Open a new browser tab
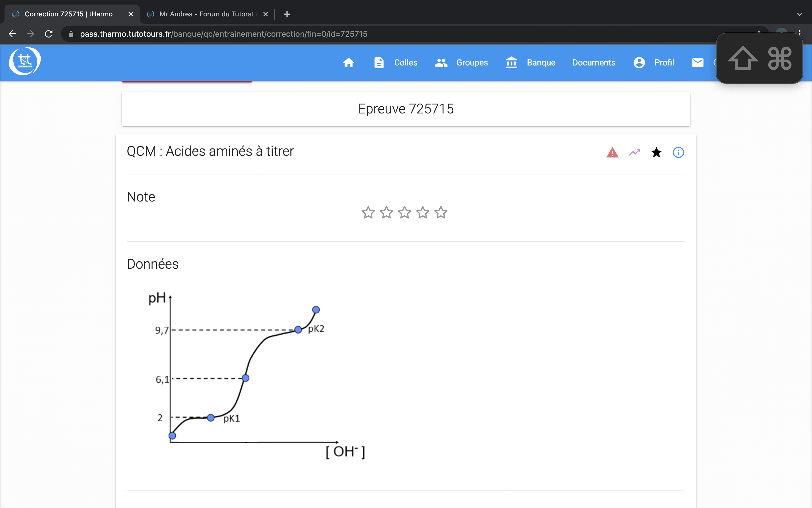Screen dimensions: 812x508 click(x=287, y=14)
